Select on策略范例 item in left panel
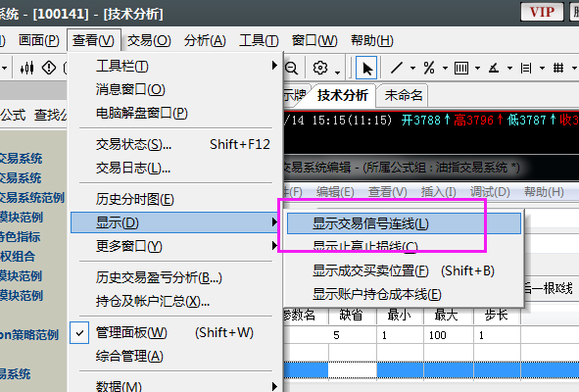Image resolution: width=579 pixels, height=392 pixels. pos(29,335)
